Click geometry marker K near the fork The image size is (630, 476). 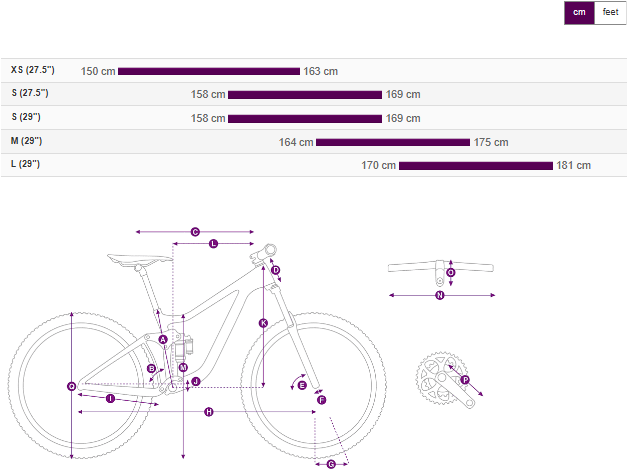pos(263,323)
